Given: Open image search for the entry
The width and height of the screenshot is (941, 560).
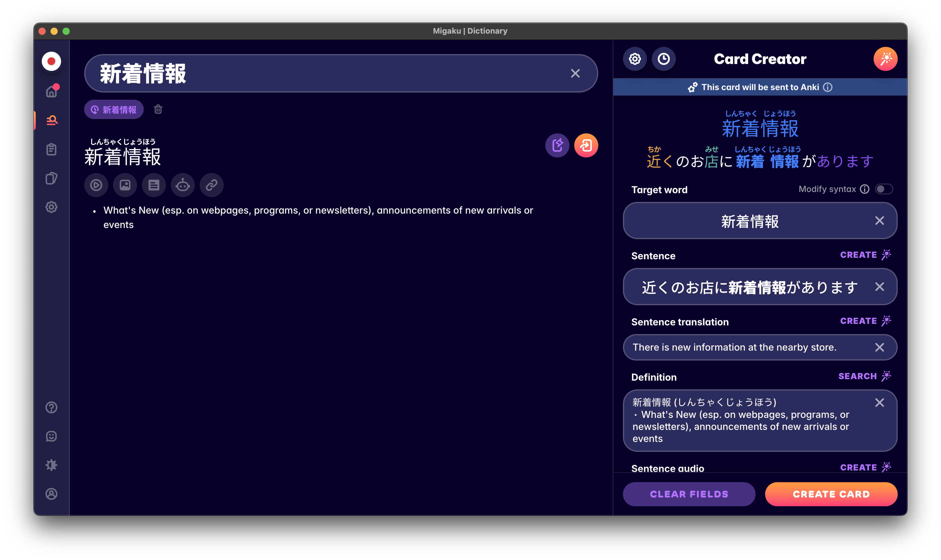Looking at the screenshot, I should tap(125, 185).
